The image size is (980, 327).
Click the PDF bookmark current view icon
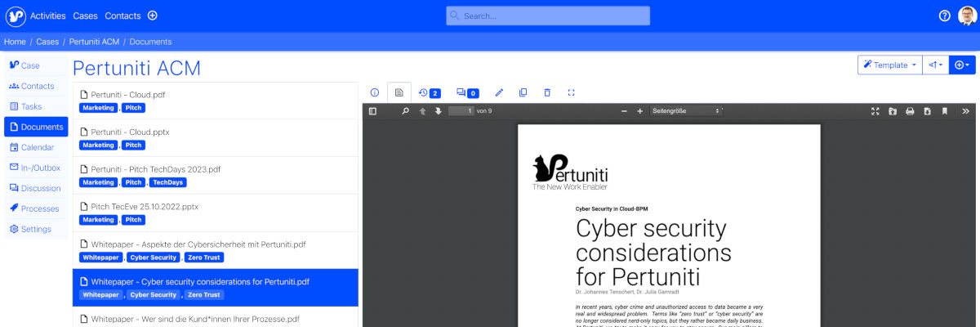click(x=944, y=111)
